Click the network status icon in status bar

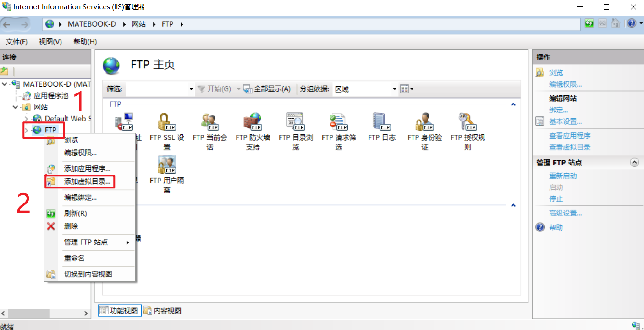pos(635,325)
